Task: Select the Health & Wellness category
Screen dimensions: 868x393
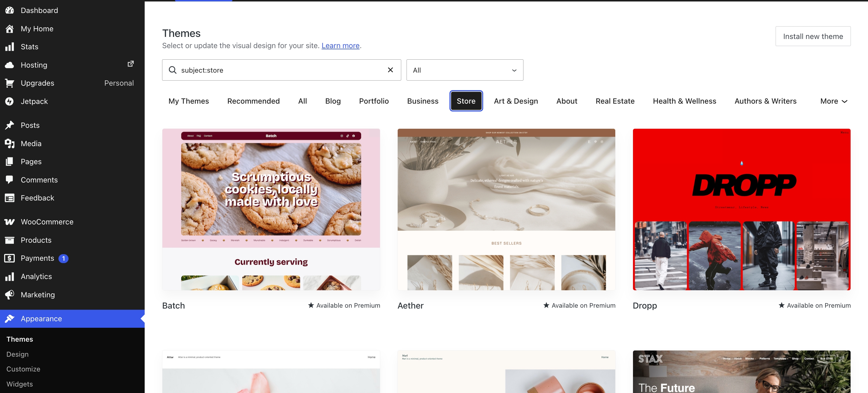Action: (684, 101)
